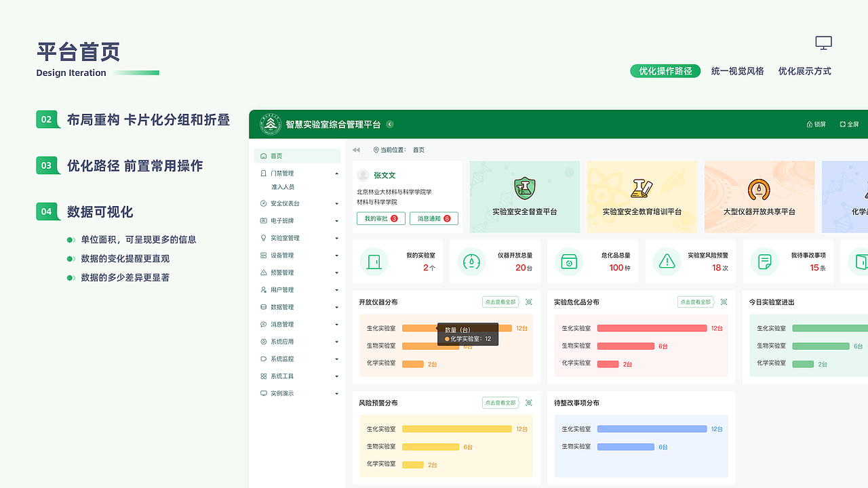Click the 锁屏 lock screen icon
The width and height of the screenshot is (868, 488).
coord(809,125)
